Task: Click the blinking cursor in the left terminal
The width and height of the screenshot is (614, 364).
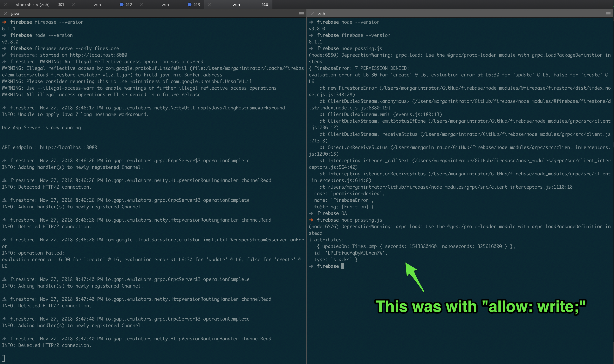Action: click(x=3, y=359)
